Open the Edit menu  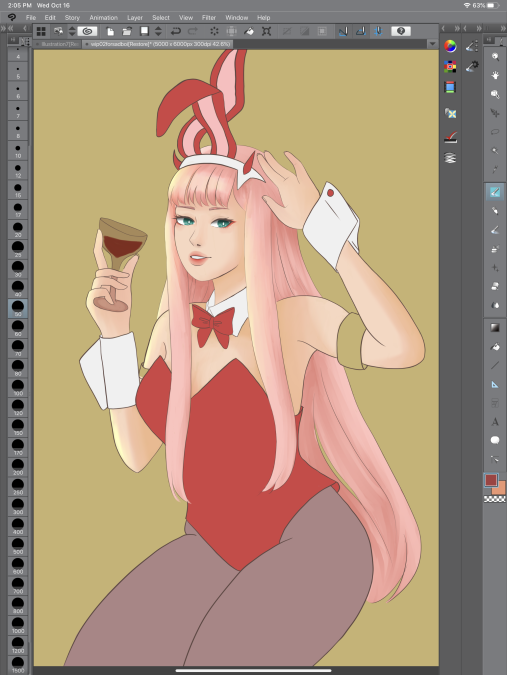[50, 18]
